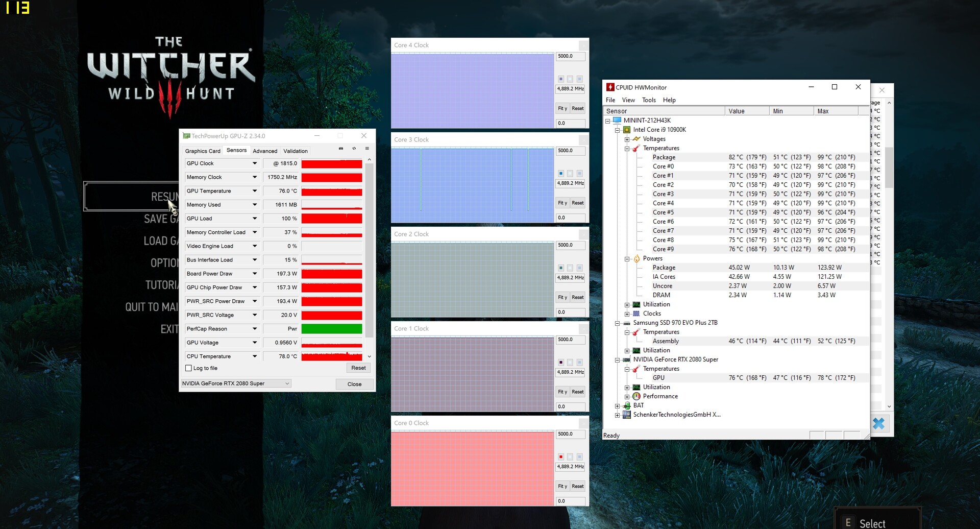This screenshot has width=980, height=529.
Task: Open HWMonitor View menu
Action: 628,100
